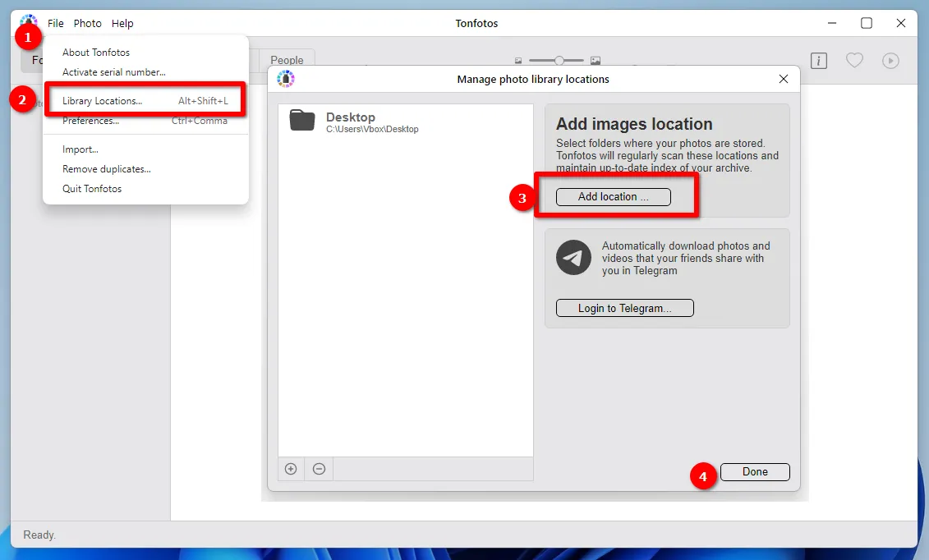
Task: Choose Import from File menu
Action: click(80, 149)
